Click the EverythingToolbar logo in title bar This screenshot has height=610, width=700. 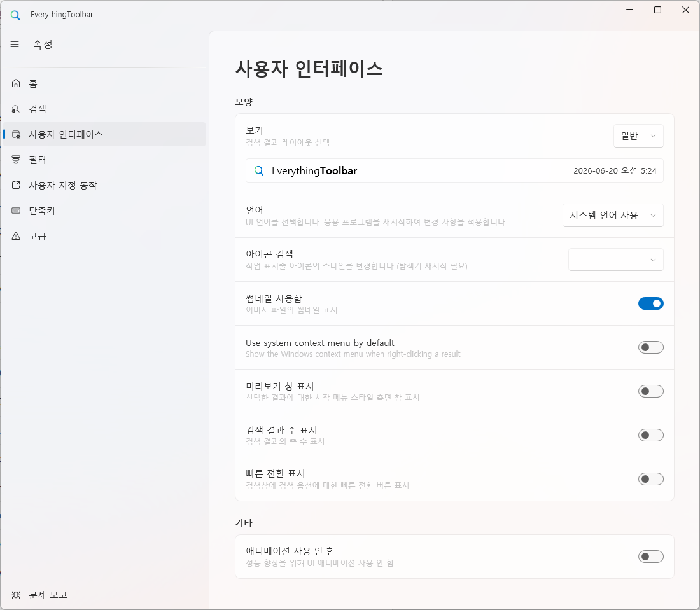coord(15,15)
